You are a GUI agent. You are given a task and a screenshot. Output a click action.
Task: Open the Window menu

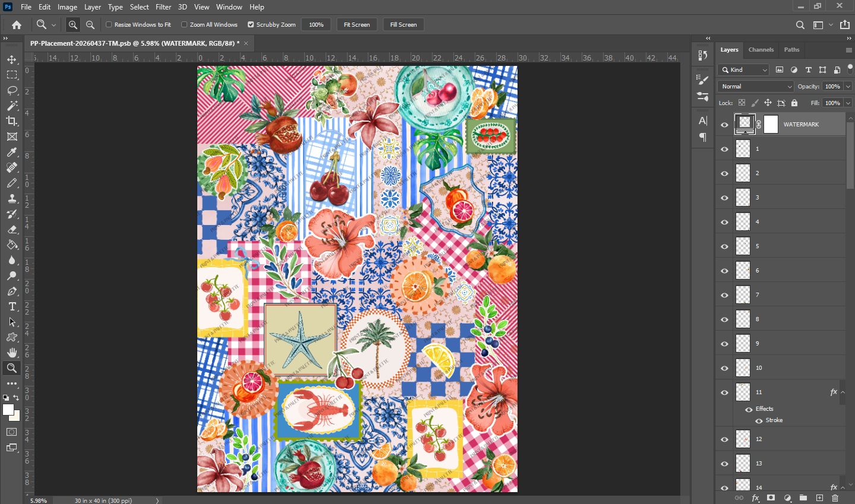(229, 7)
